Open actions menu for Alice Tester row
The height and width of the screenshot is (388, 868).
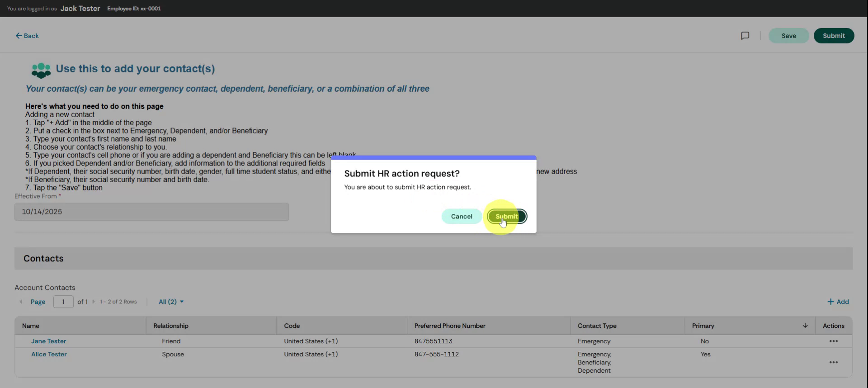[834, 362]
